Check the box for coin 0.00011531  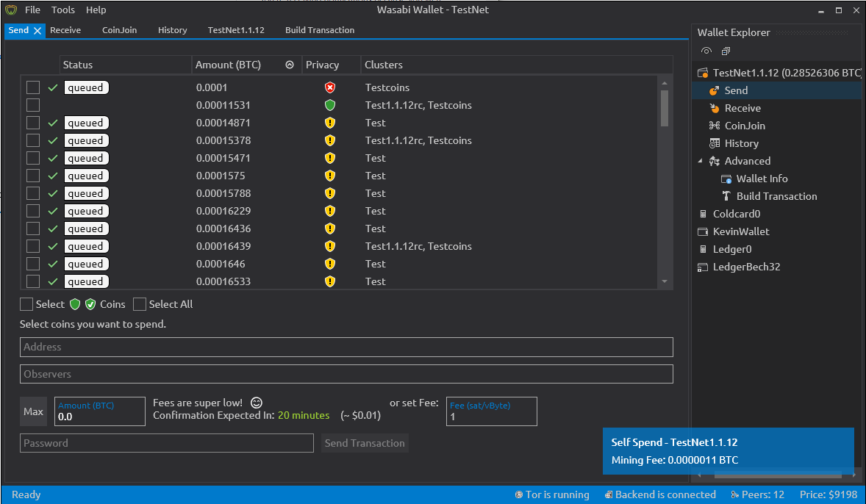pos(33,105)
